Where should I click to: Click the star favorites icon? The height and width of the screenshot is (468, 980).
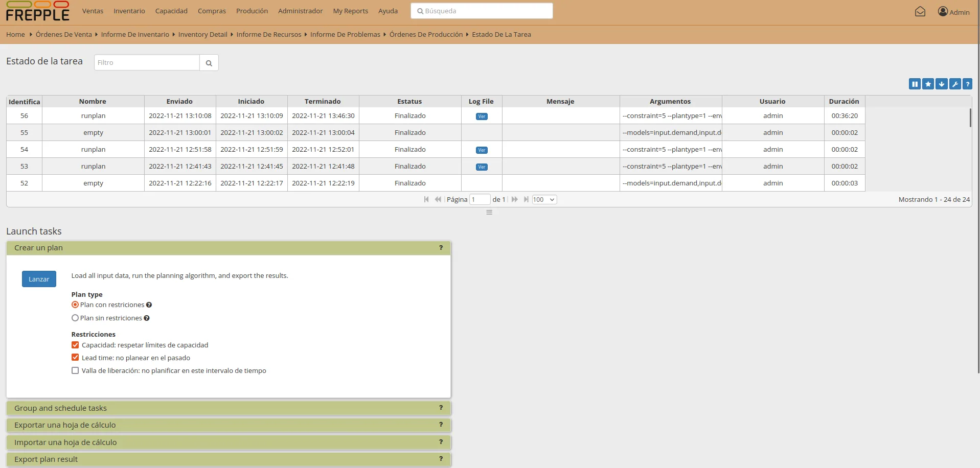pos(928,84)
